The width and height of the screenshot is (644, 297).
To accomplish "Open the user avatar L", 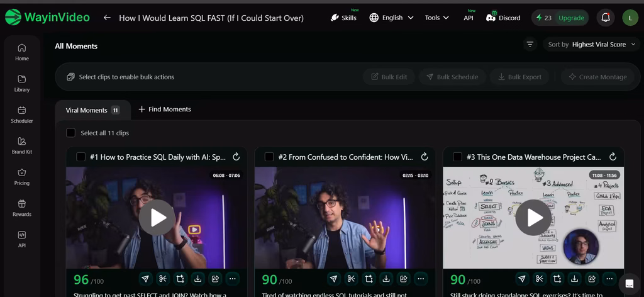I will click(630, 18).
